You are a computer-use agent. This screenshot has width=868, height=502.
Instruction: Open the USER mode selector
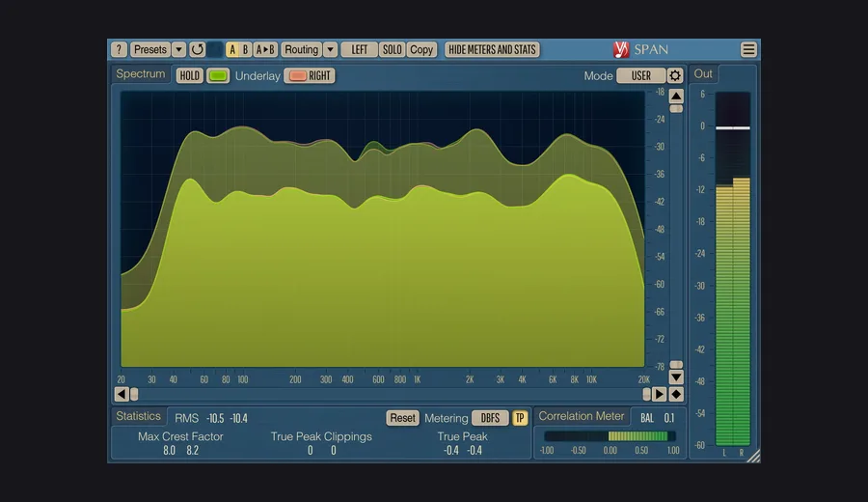point(641,75)
